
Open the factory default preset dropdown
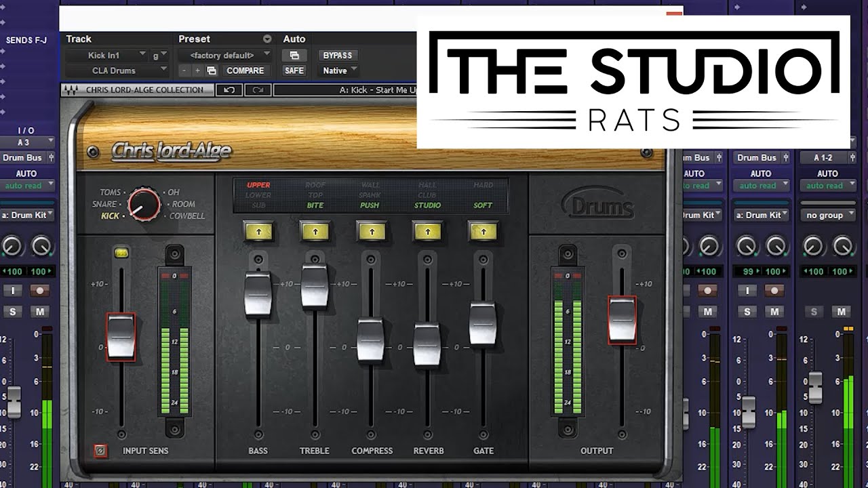224,55
